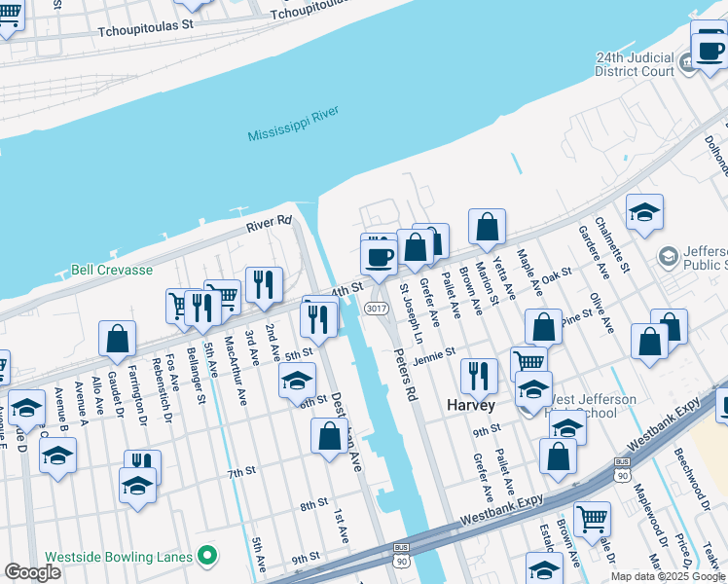Click the shopping cart marker near Jennie St

pos(528,365)
